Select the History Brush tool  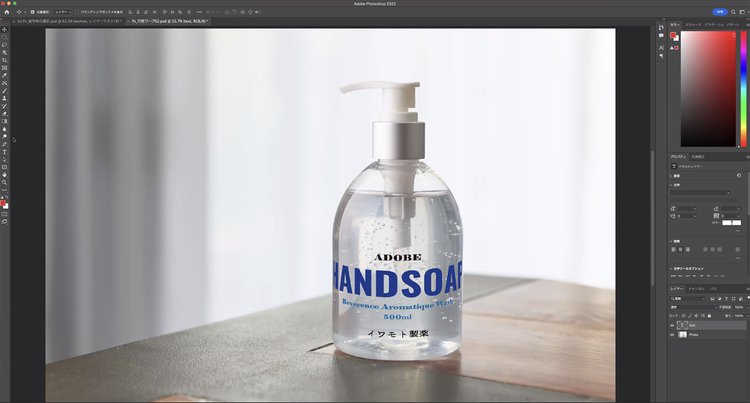(5, 106)
